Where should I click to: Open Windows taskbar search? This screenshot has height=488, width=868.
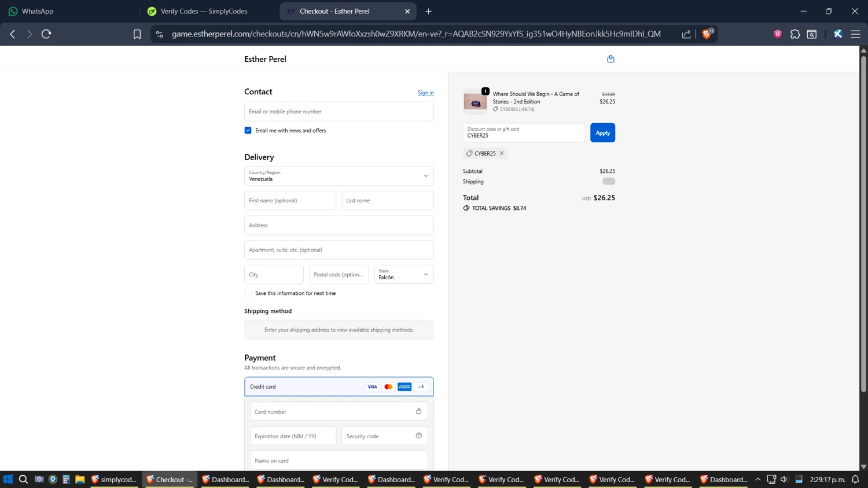pyautogui.click(x=23, y=479)
